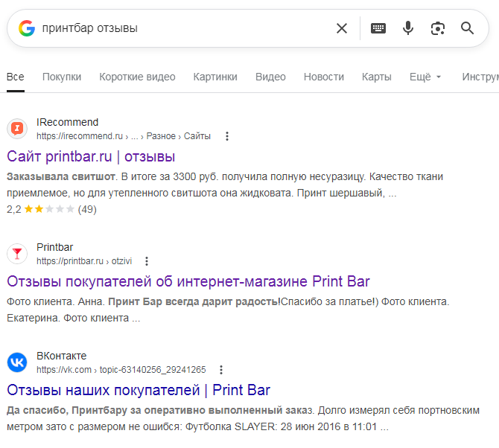The image size is (499, 448).
Task: Open the 'Видео' tab
Action: click(270, 77)
